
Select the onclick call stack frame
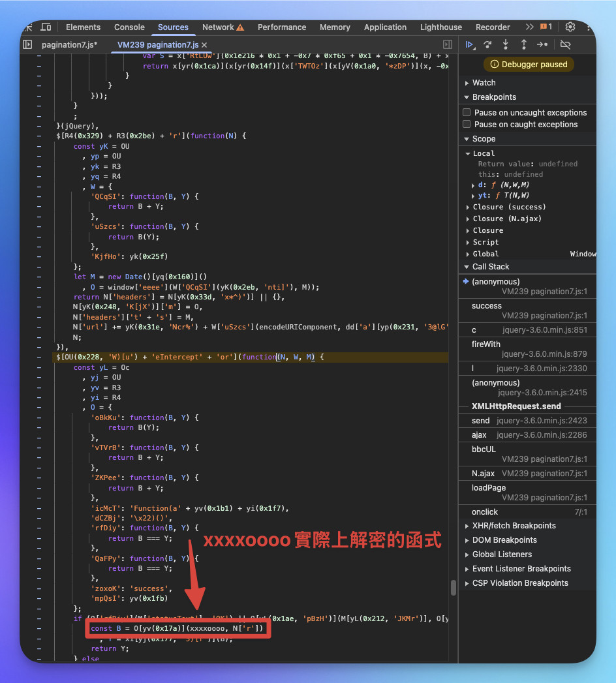point(527,512)
